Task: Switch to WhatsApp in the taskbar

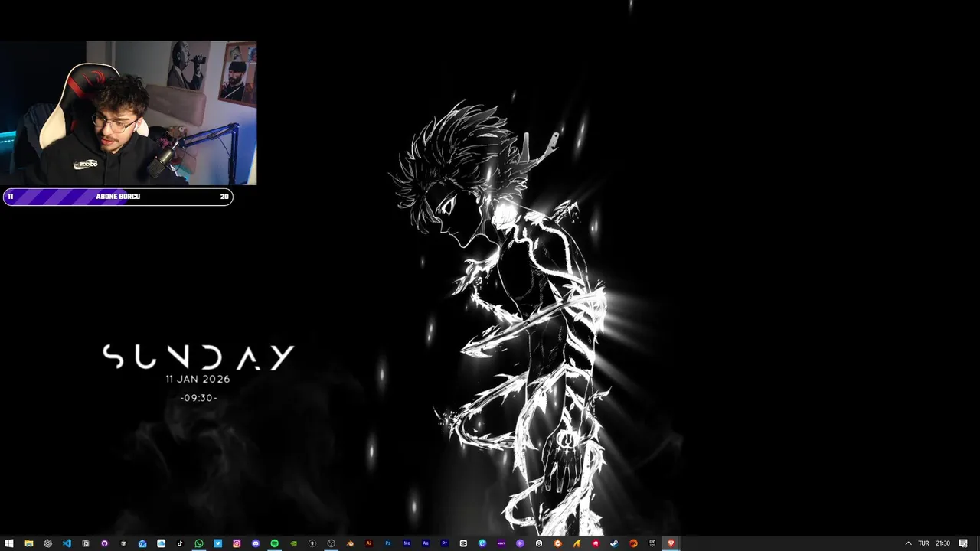Action: (199, 543)
